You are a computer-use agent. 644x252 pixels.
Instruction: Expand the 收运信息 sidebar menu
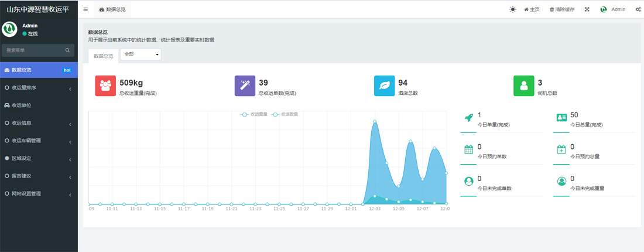(39, 123)
